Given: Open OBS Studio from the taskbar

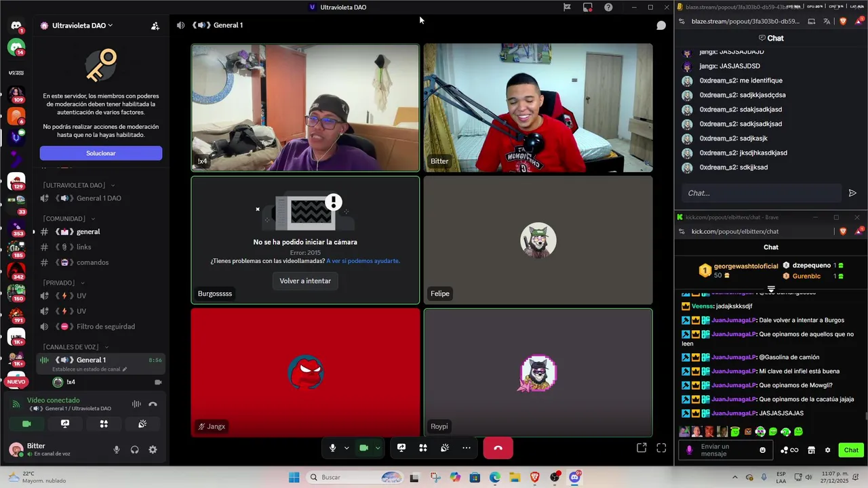Looking at the screenshot, I should point(555,477).
